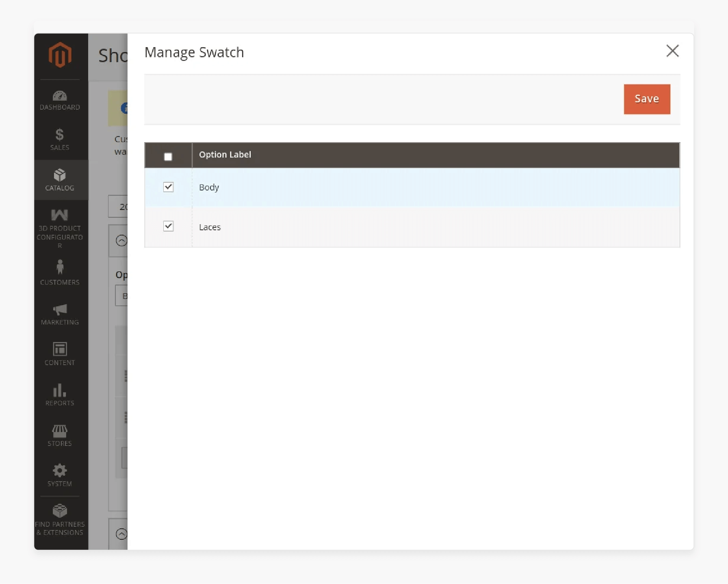
Task: Open Find Partners & Extensions menu
Action: coord(60,520)
